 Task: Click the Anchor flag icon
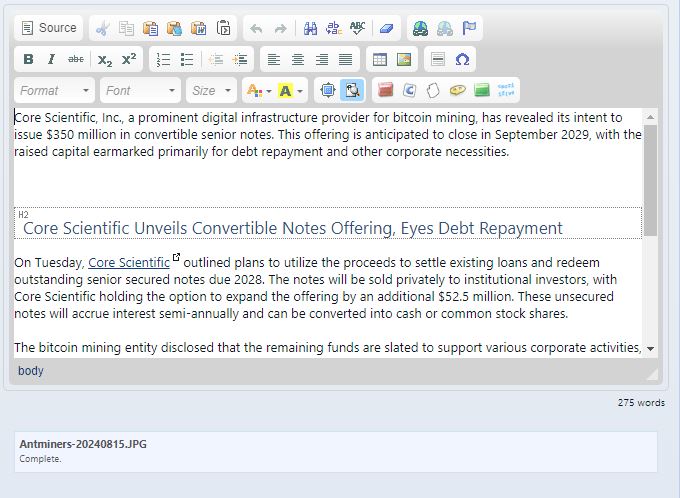[x=469, y=28]
